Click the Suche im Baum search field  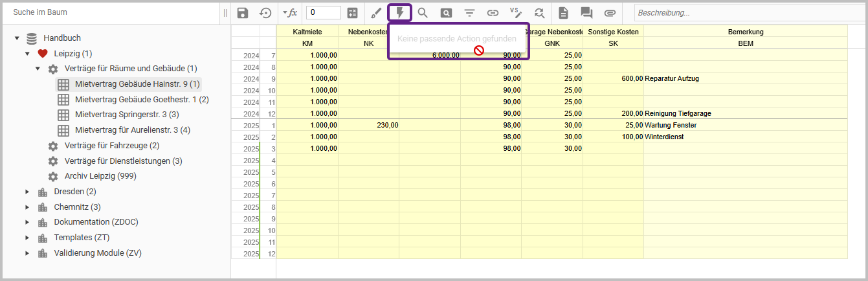(110, 12)
